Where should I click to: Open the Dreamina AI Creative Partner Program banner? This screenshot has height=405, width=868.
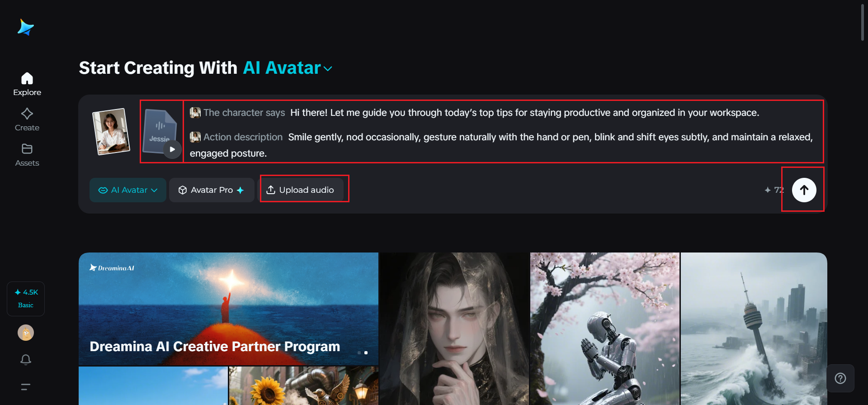click(228, 309)
